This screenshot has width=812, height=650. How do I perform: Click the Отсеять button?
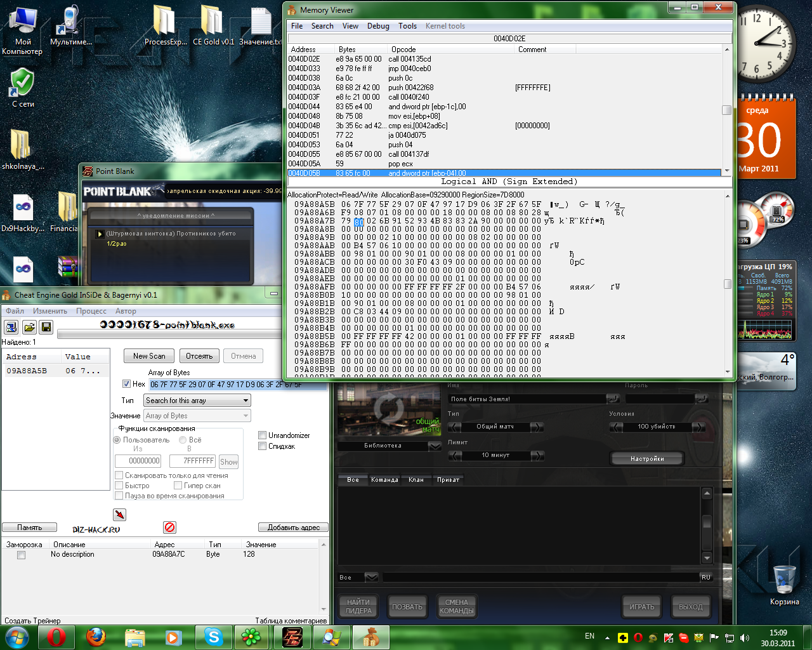(x=199, y=356)
